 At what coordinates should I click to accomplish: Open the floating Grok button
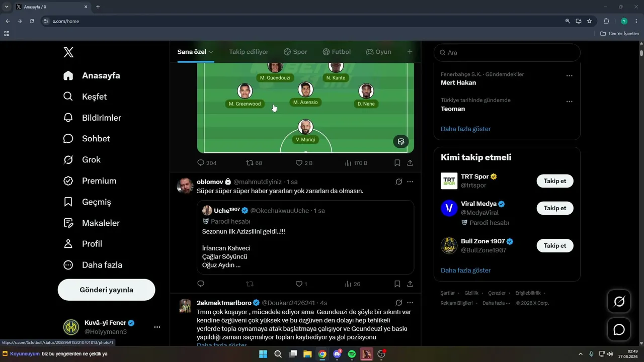(619, 302)
